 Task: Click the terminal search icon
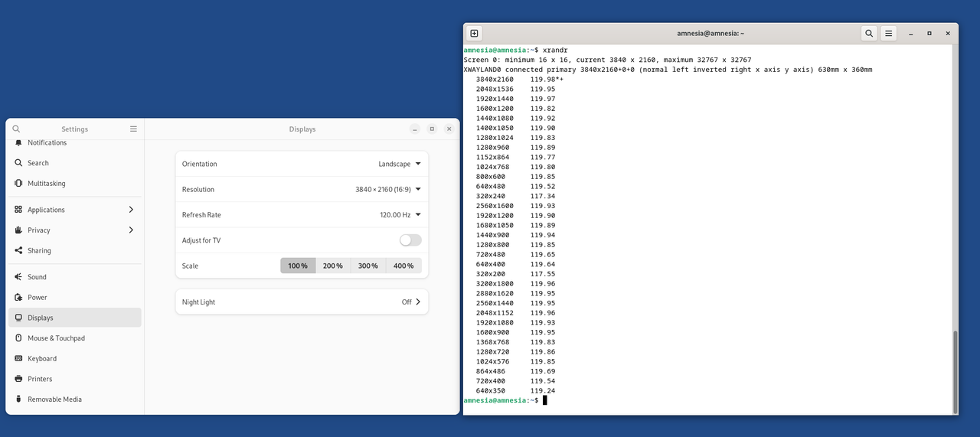coord(869,34)
